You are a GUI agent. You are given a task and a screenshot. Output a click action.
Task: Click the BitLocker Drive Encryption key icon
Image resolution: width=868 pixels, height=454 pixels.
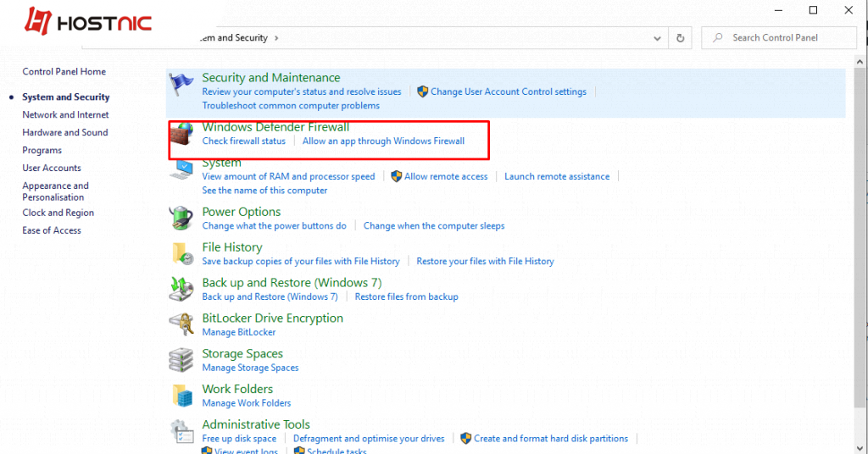181,324
